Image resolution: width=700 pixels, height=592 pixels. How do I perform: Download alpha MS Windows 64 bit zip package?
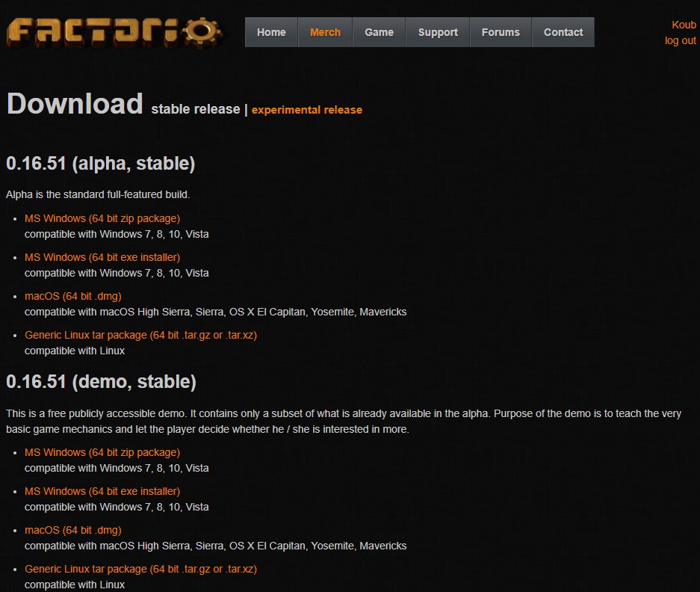[x=102, y=218]
